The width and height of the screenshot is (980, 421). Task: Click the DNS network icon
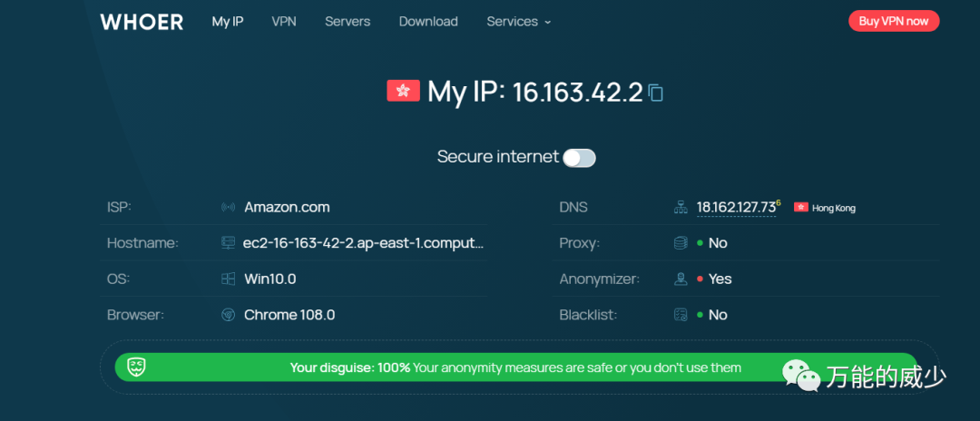(x=681, y=208)
